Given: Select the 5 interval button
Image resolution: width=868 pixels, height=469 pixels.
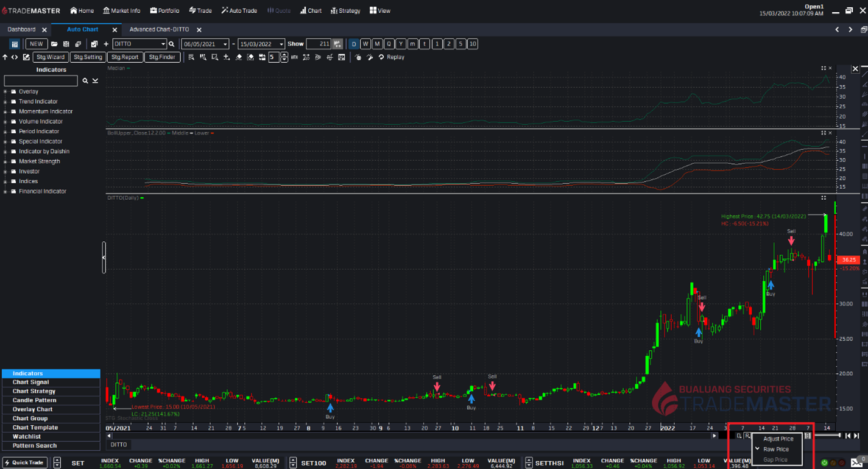Looking at the screenshot, I should [460, 44].
